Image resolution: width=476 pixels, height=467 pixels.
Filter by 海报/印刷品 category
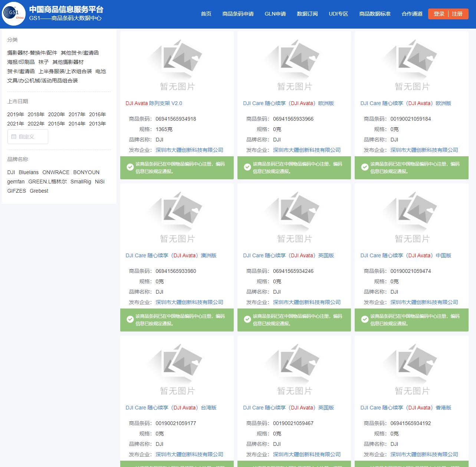click(21, 62)
